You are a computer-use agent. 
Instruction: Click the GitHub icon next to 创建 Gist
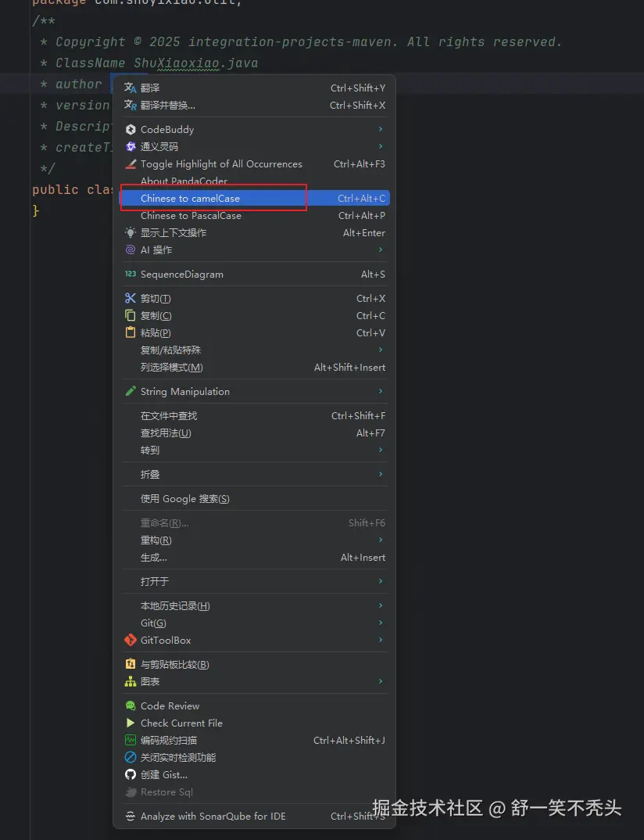pyautogui.click(x=131, y=775)
